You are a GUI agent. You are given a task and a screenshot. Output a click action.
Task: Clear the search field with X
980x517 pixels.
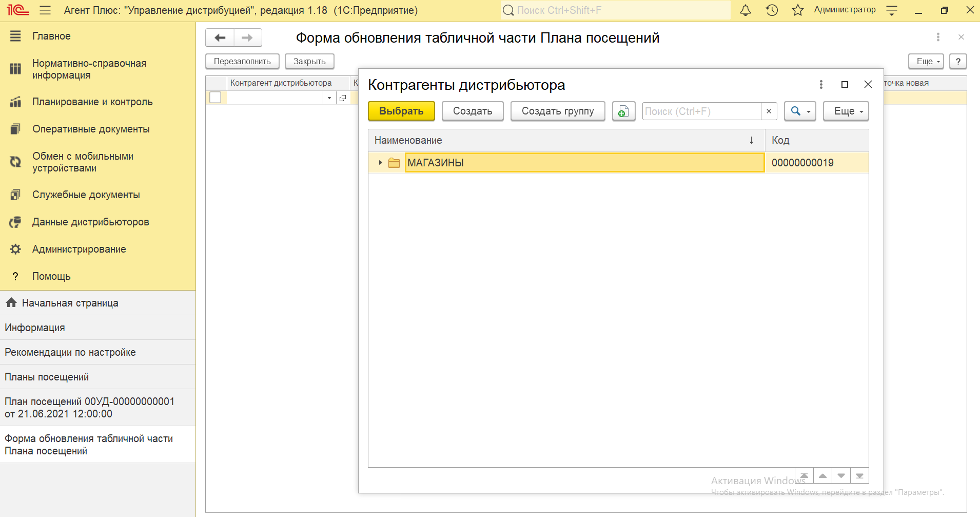[x=769, y=111]
